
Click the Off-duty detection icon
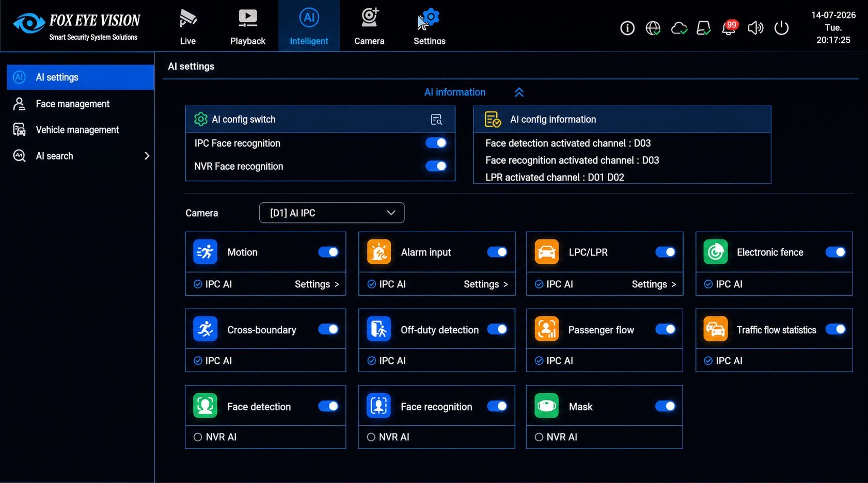point(379,329)
